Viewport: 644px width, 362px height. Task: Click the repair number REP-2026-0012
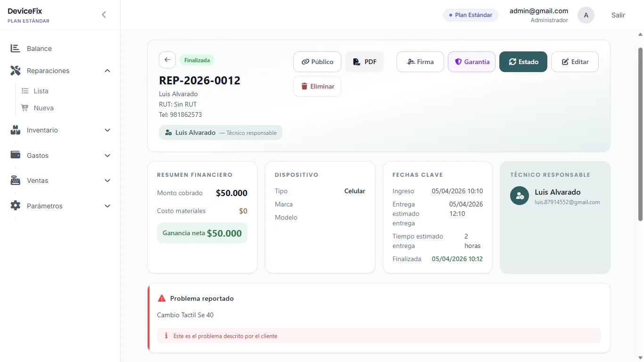[200, 81]
